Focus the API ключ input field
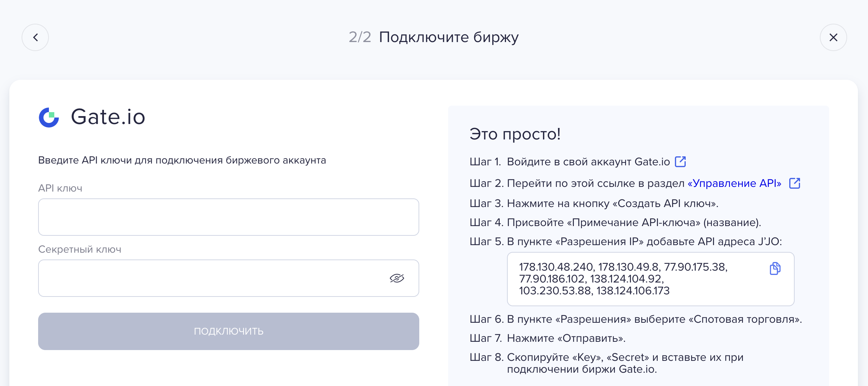 point(229,217)
